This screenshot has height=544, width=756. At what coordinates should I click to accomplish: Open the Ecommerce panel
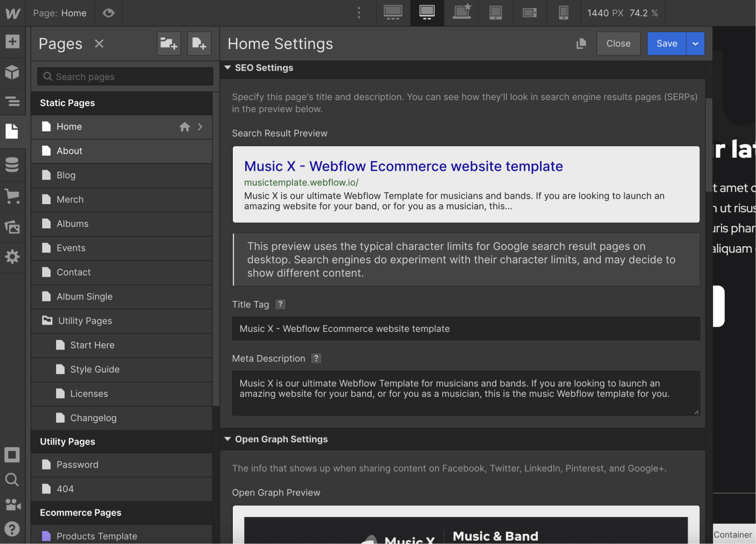click(12, 196)
